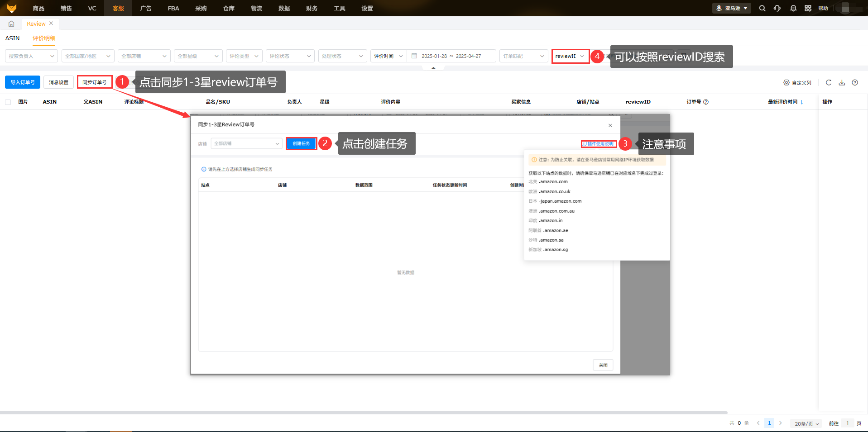Open the 工具 menu
Image resolution: width=868 pixels, height=432 pixels.
339,8
